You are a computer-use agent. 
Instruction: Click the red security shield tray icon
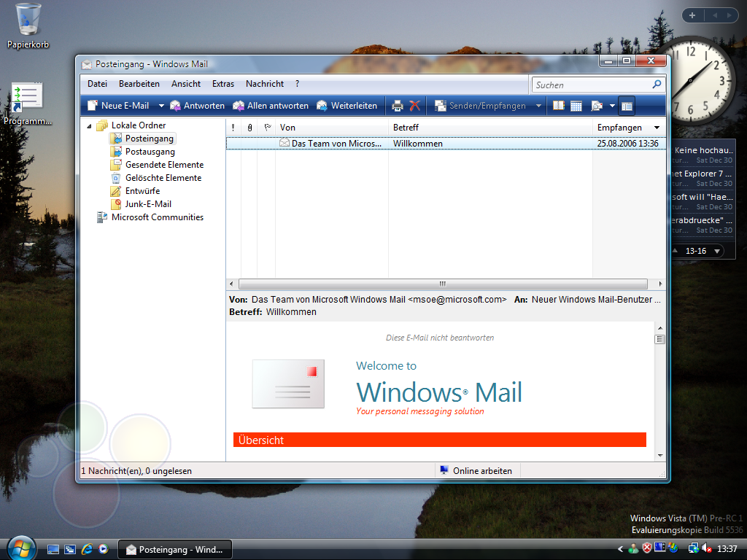[646, 548]
